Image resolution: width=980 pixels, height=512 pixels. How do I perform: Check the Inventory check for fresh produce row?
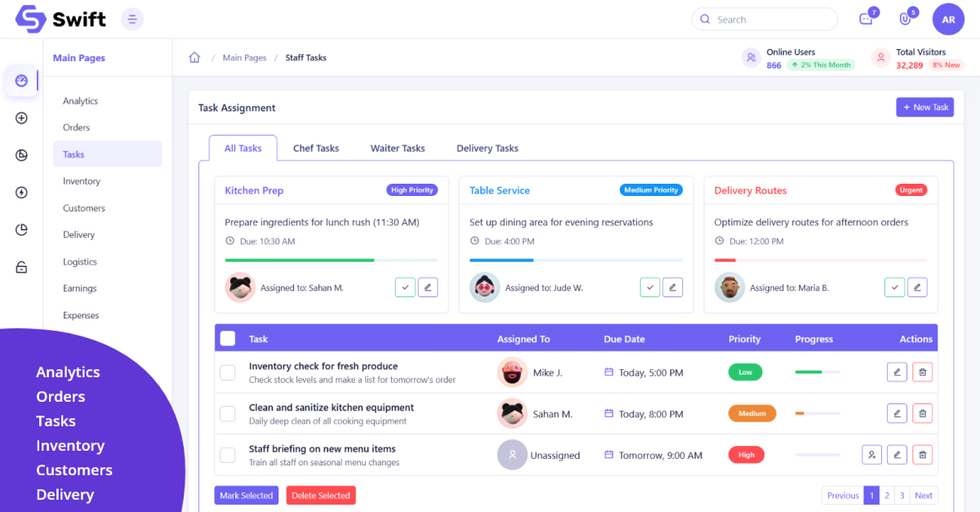point(228,372)
